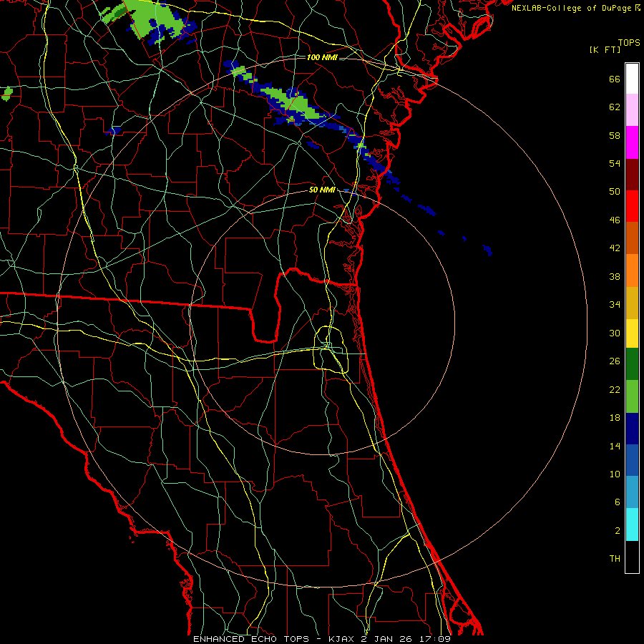Pick the bright yellow legend band
The width and height of the screenshot is (644, 644).
click(632, 333)
